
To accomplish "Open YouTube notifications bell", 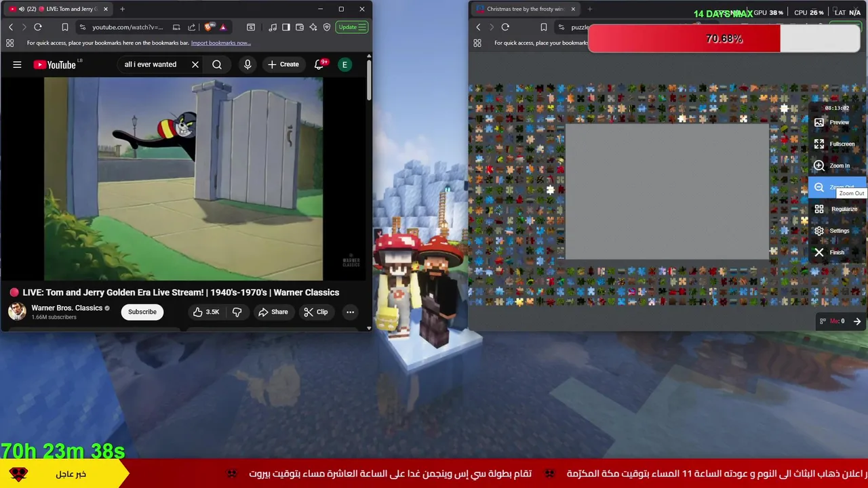I will 319,64.
